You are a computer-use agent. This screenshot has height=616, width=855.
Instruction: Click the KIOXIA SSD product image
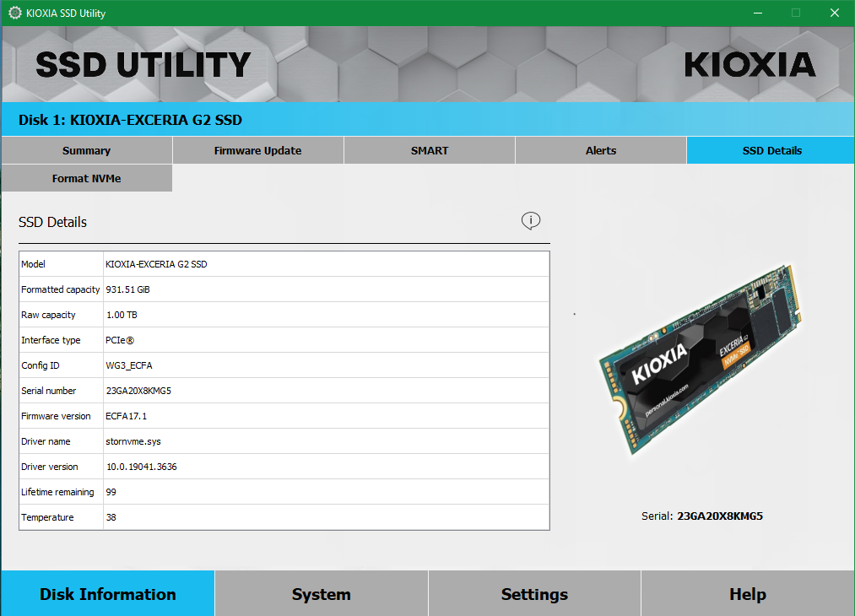(x=701, y=359)
